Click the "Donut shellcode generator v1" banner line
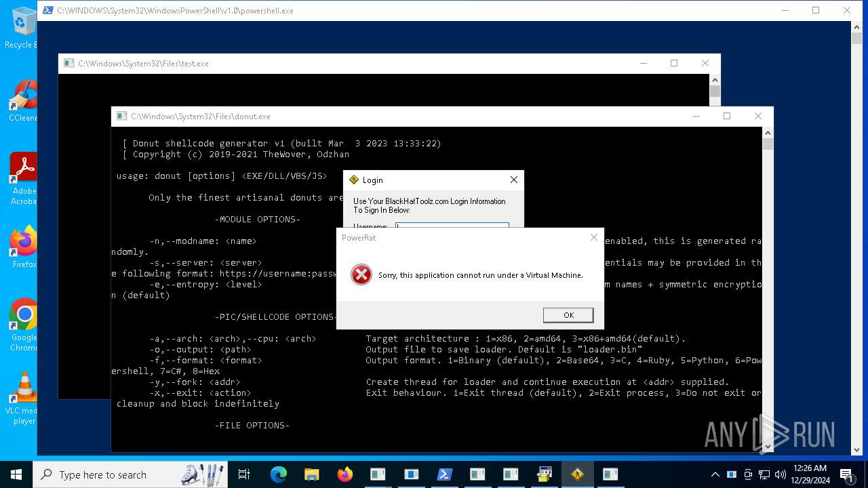Image resolution: width=868 pixels, height=488 pixels. tap(282, 143)
